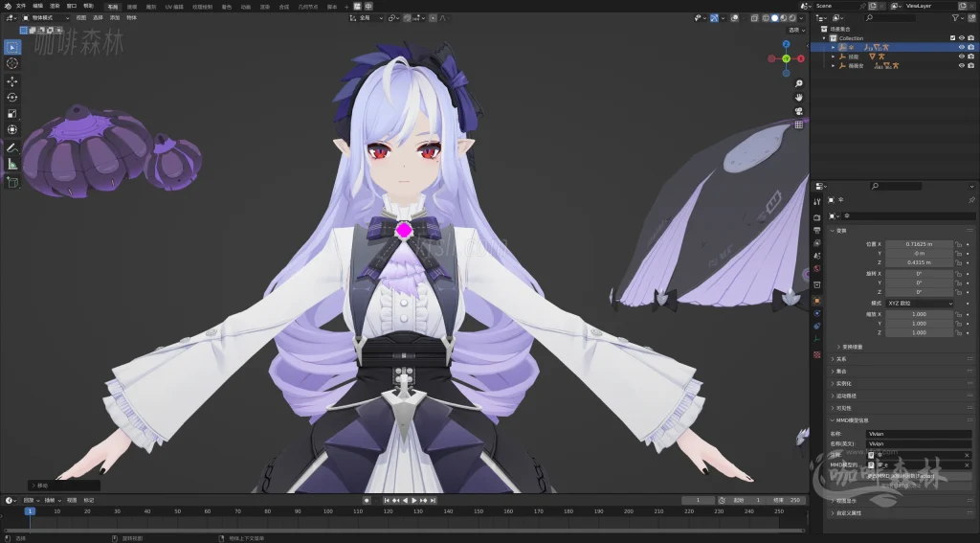Viewport: 980px width, 543px height.
Task: Click the blue Z axis on navigation gizmo
Action: click(x=787, y=44)
